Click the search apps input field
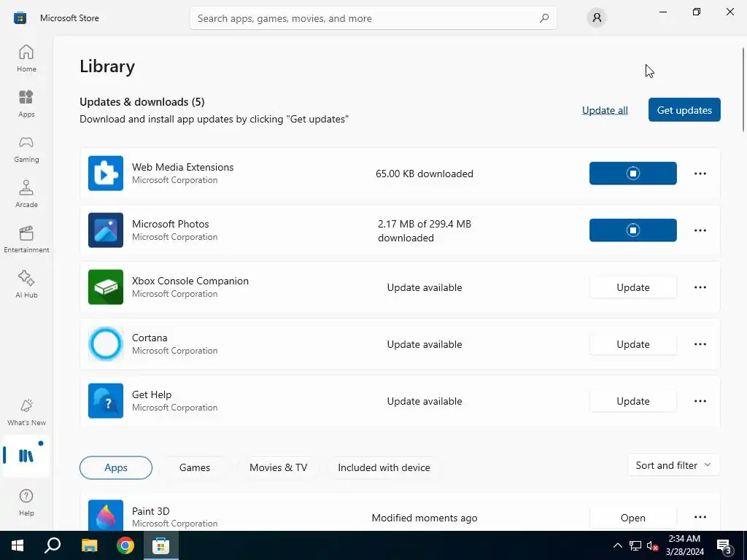 [373, 18]
